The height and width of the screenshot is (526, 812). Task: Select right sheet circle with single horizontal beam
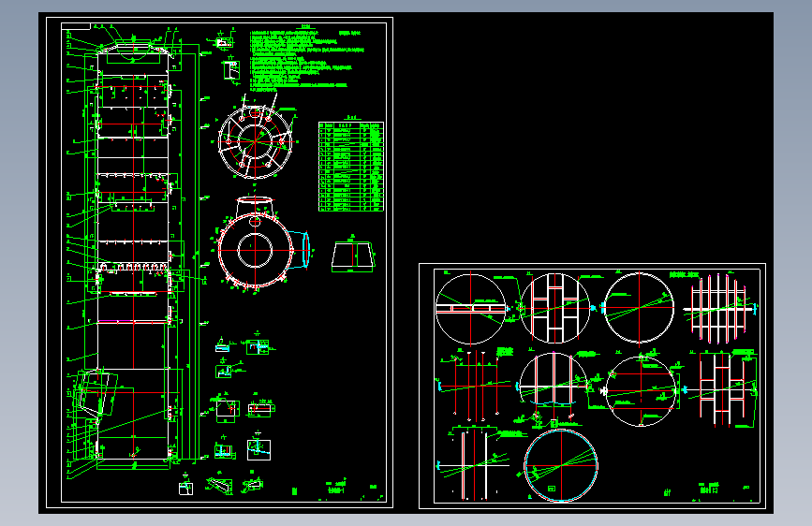(471, 309)
